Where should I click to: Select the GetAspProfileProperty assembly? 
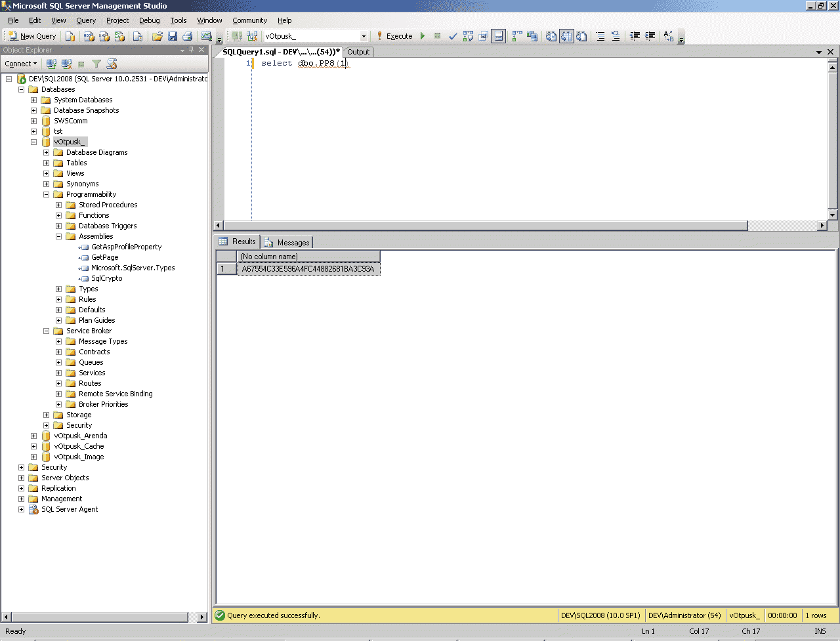(x=126, y=247)
